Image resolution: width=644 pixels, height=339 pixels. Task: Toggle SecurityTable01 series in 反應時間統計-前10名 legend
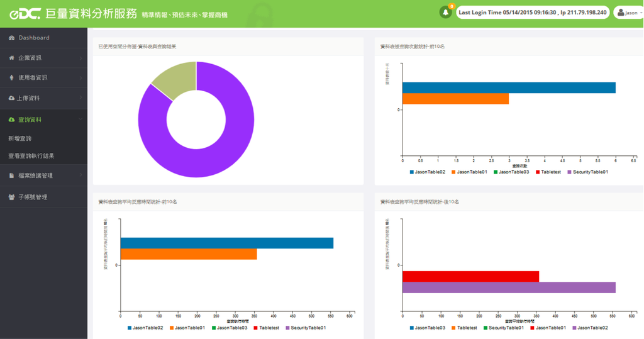pyautogui.click(x=305, y=328)
